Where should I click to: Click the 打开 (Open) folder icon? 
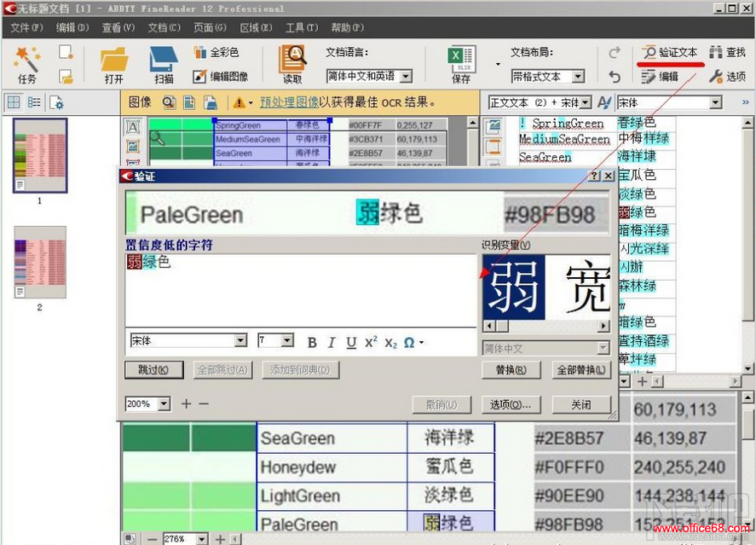coord(114,59)
